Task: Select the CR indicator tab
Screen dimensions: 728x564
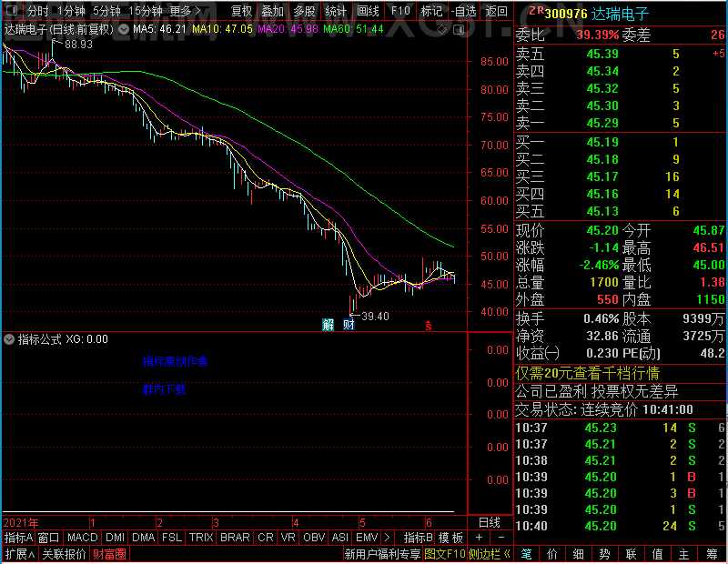Action: tap(265, 538)
